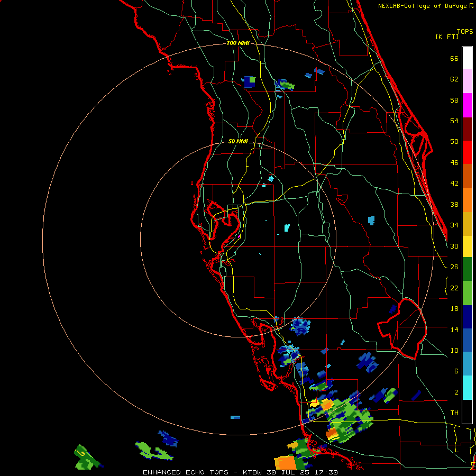Select the white TH threshold swatch
Image resolution: width=476 pixels, height=476 pixels.
[x=467, y=411]
